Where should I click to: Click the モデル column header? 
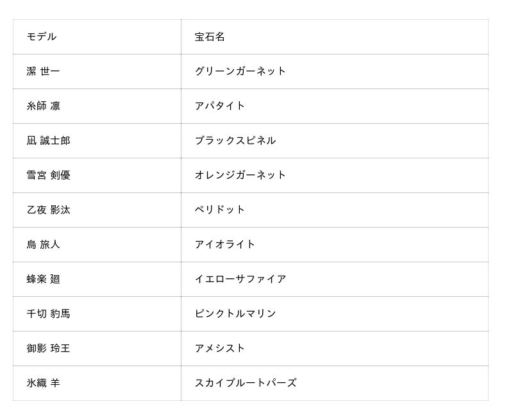(42, 37)
